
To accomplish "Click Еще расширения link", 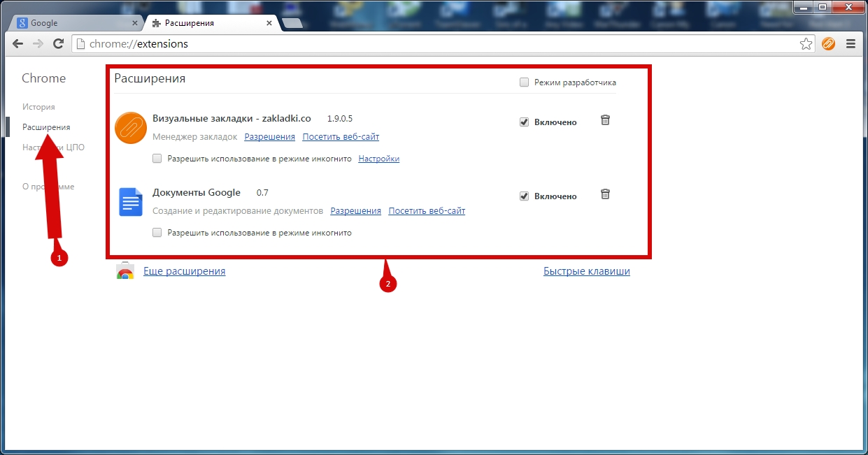I will (185, 271).
